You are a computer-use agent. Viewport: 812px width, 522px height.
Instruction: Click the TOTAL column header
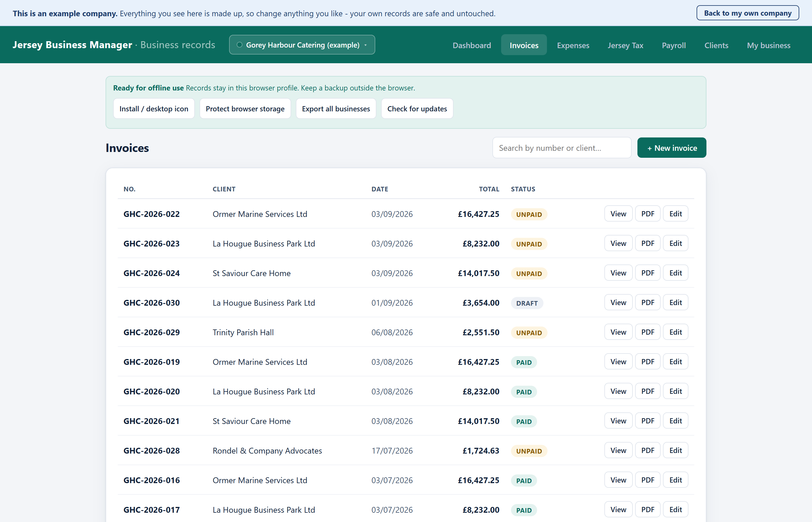pyautogui.click(x=489, y=189)
